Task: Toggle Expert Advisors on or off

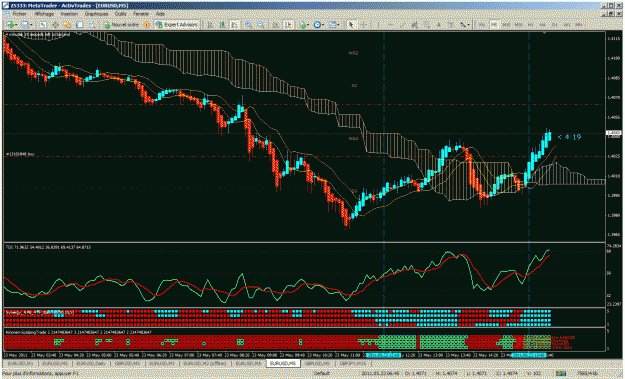Action: [177, 25]
